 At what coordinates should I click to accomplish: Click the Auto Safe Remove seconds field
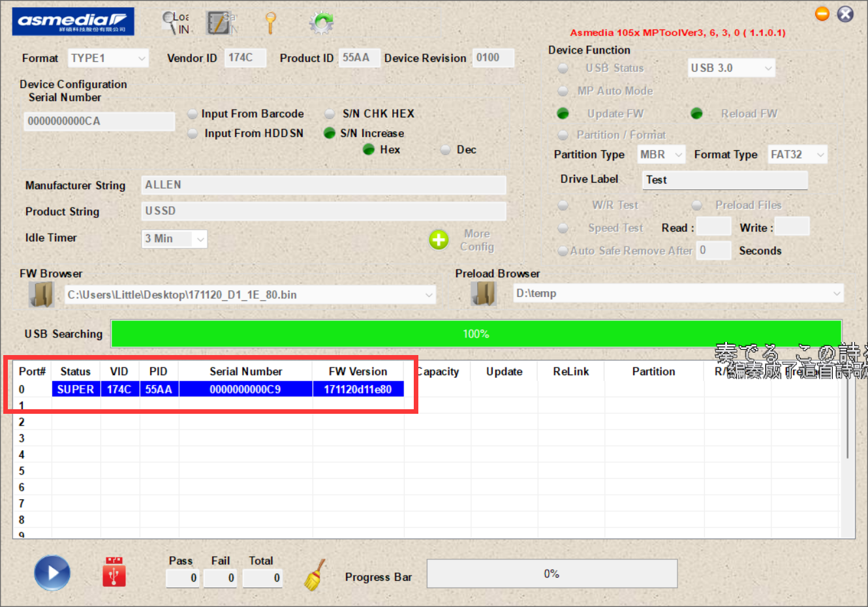click(714, 251)
